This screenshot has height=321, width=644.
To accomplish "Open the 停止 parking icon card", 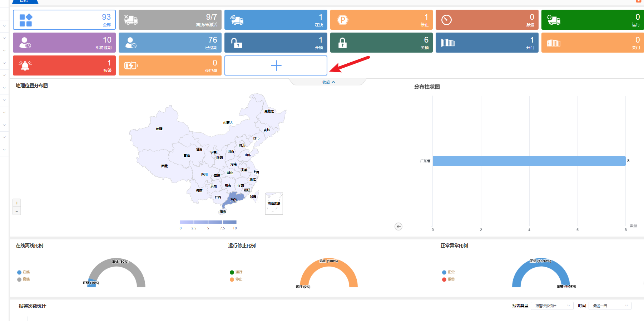I will pyautogui.click(x=342, y=20).
